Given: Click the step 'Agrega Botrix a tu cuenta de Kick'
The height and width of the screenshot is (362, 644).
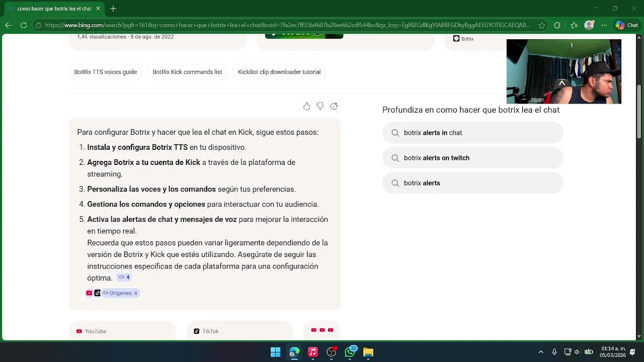Looking at the screenshot, I should tap(143, 162).
